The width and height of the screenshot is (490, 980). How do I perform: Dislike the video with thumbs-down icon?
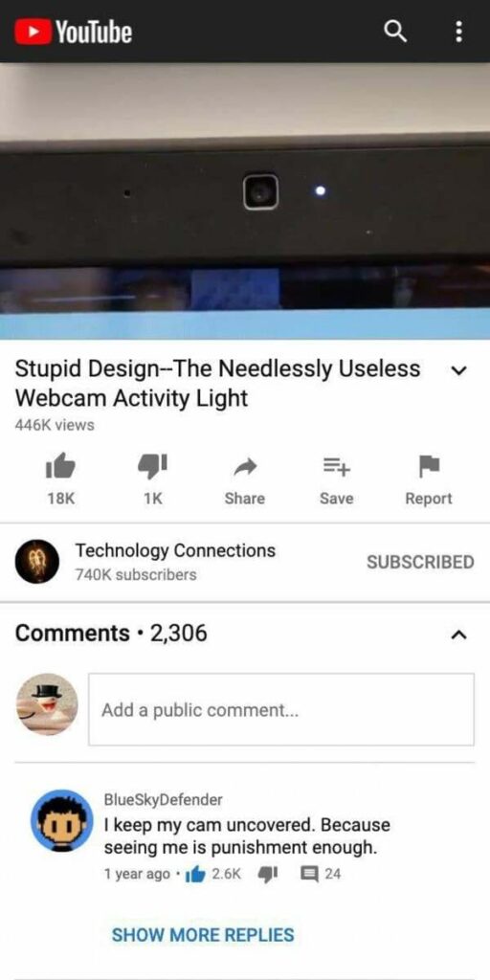[152, 465]
